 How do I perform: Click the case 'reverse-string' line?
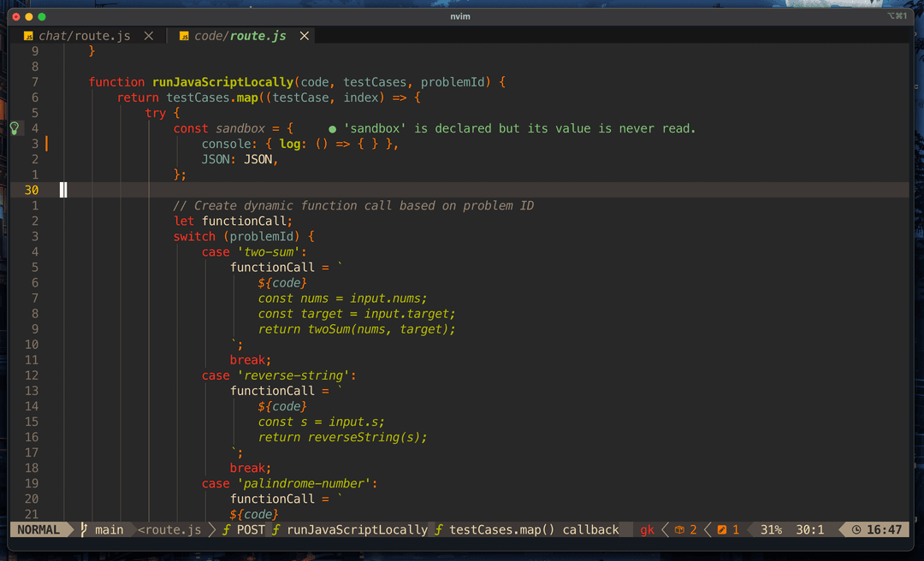(x=279, y=375)
